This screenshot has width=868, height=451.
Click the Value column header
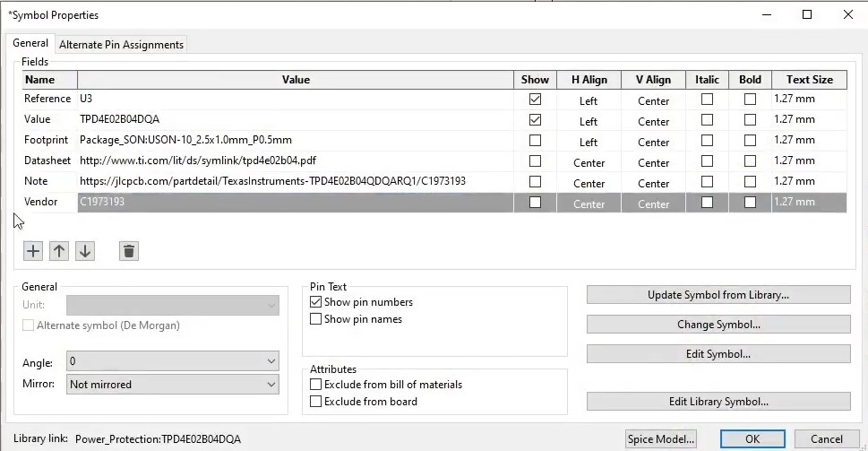[296, 80]
